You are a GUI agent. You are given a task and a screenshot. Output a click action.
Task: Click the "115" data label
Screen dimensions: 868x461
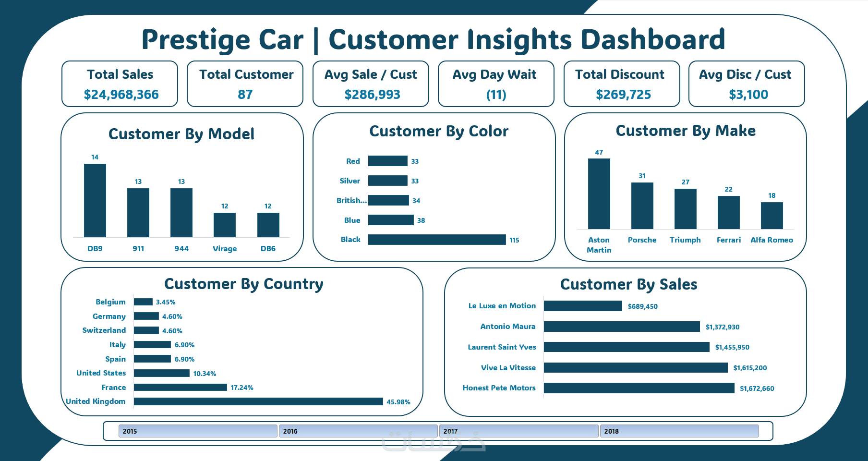[x=514, y=240]
